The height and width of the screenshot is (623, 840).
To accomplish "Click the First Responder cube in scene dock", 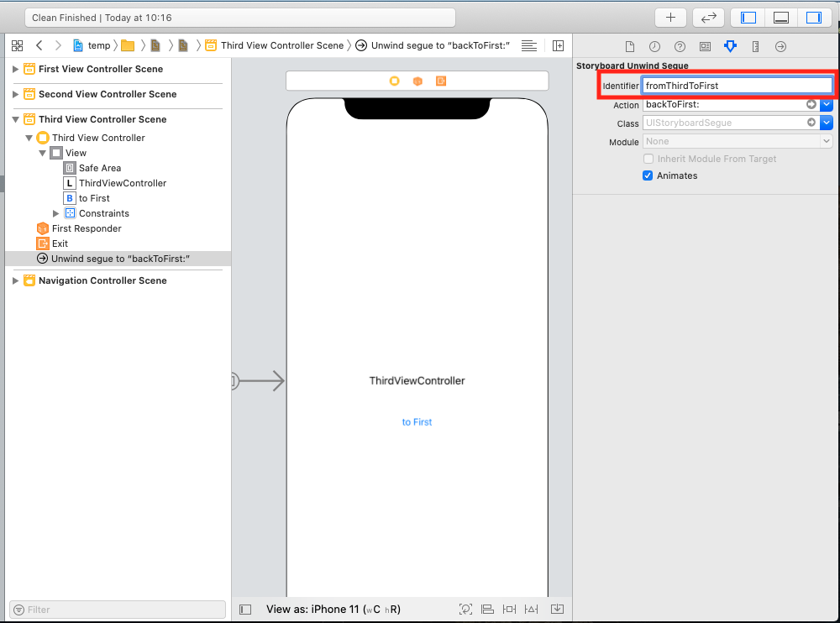I will (417, 81).
